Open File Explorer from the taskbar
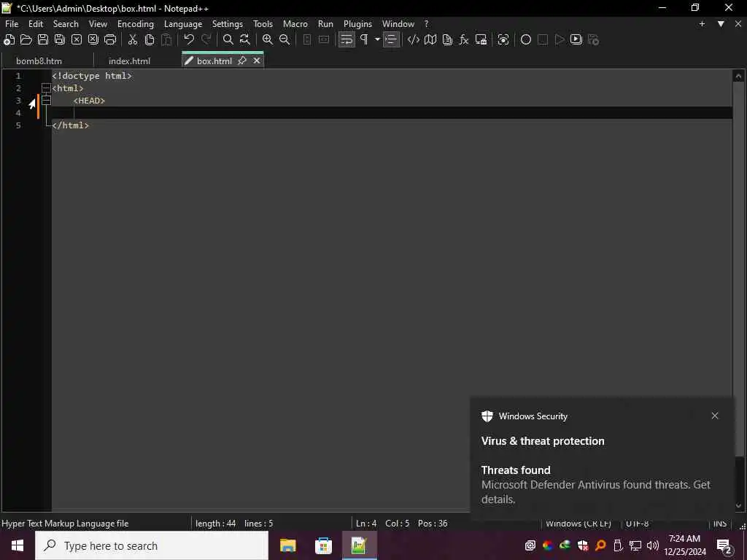This screenshot has width=747, height=560. pos(287,545)
